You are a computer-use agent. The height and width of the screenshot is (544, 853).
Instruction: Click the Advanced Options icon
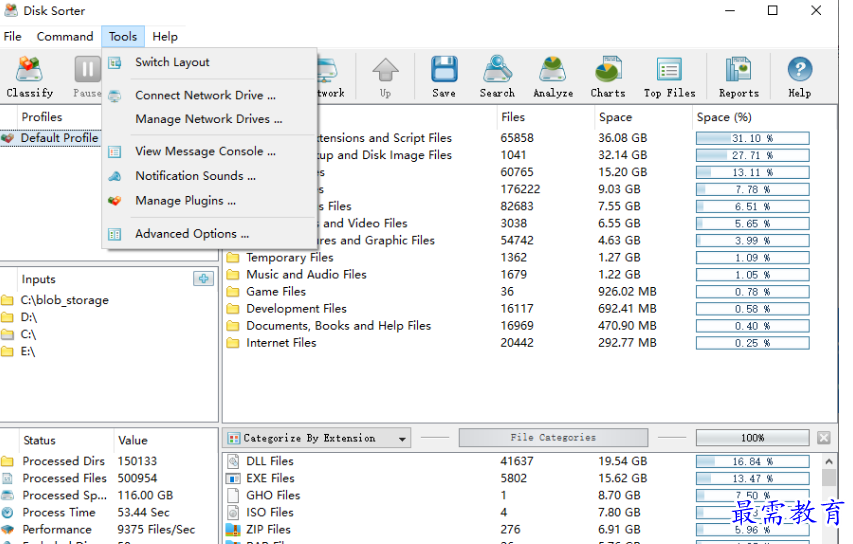coord(115,234)
